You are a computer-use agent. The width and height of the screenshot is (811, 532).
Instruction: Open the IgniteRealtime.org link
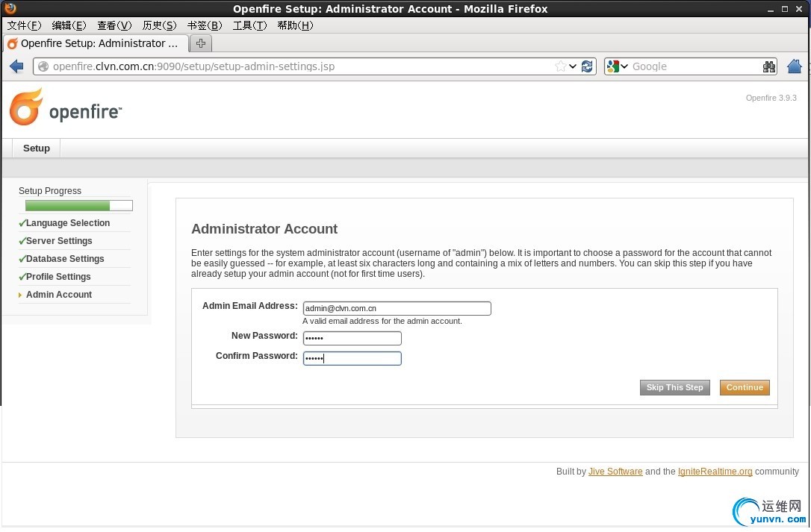point(715,472)
